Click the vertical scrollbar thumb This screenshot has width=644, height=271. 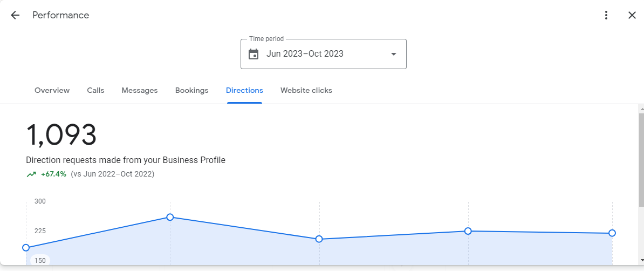coord(641,160)
